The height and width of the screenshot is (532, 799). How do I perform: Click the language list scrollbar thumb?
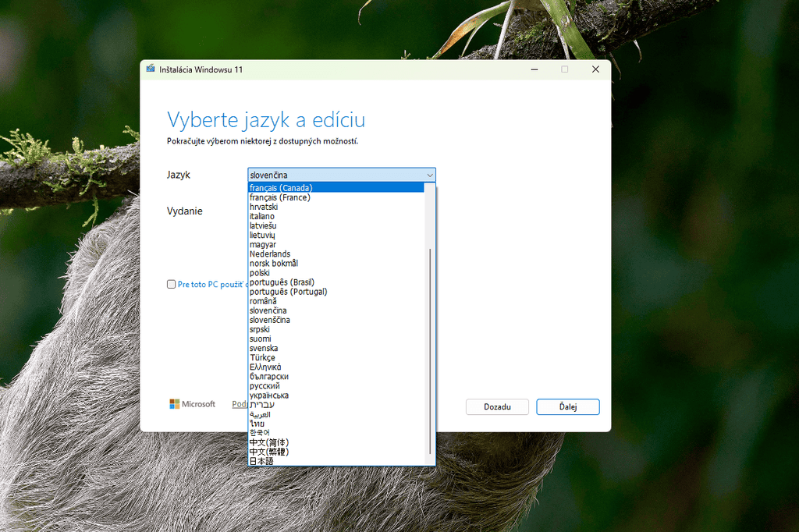coord(430,352)
